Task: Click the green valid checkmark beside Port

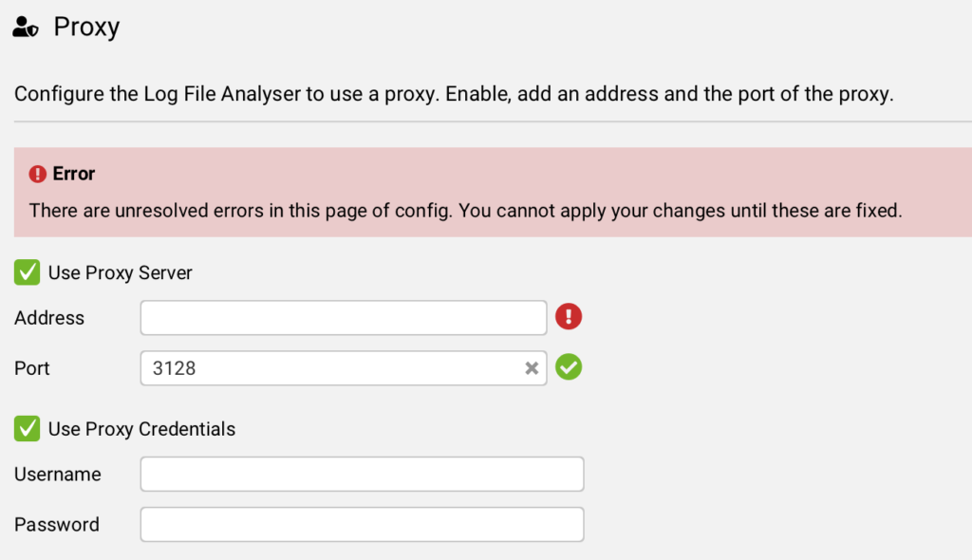Action: pyautogui.click(x=569, y=367)
